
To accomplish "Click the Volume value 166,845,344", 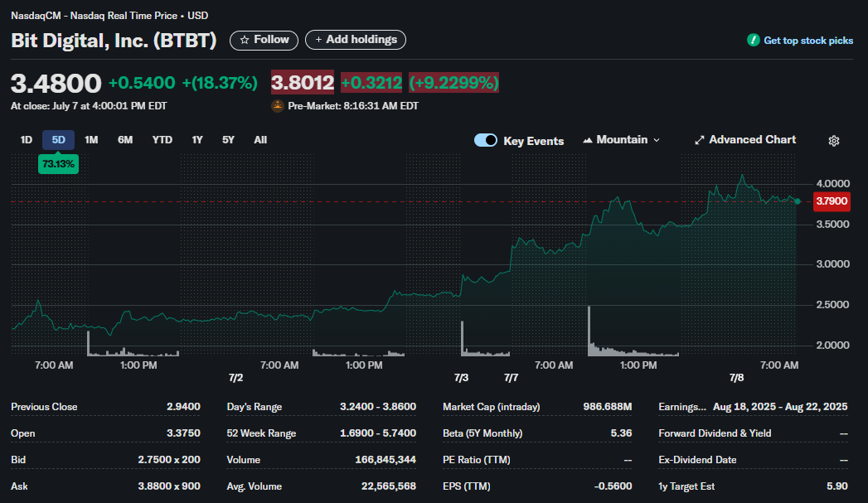I will click(386, 460).
